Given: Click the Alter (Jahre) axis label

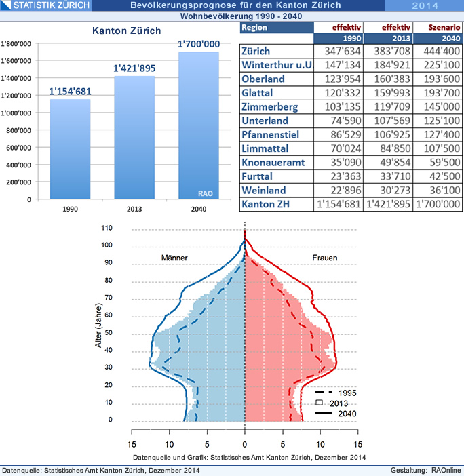Looking at the screenshot, I should 99,328.
